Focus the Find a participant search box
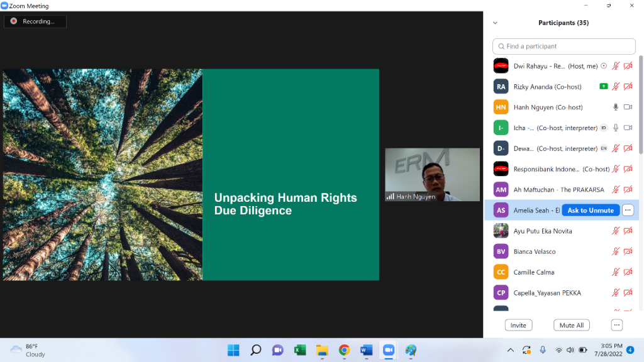The height and width of the screenshot is (362, 644). 564,47
